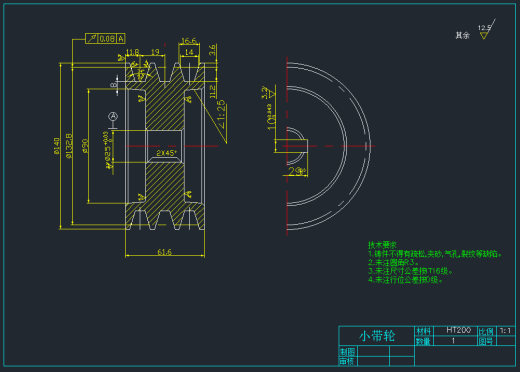Image resolution: width=520 pixels, height=372 pixels.
Task: Select the 小带轮 title block cell
Action: click(x=377, y=336)
